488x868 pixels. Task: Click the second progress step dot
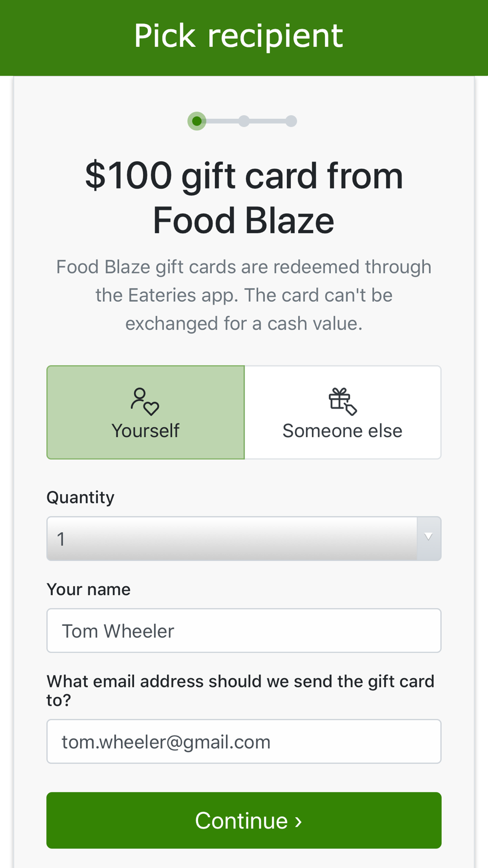click(244, 121)
